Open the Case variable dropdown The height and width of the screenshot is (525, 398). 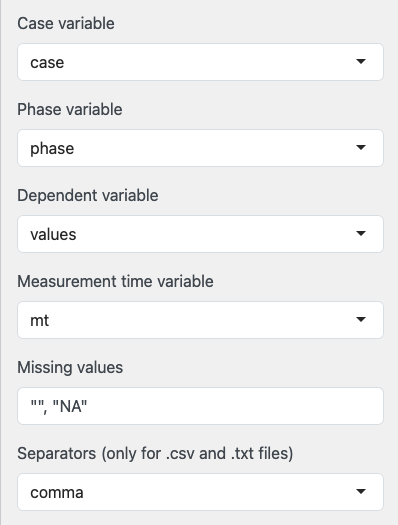[200, 62]
